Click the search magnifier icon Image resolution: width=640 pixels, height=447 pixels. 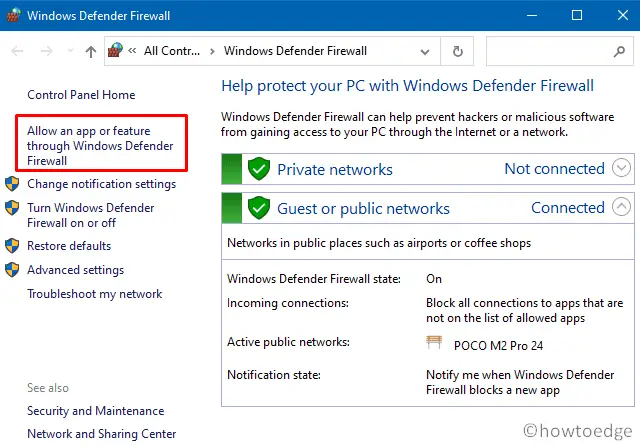(619, 51)
